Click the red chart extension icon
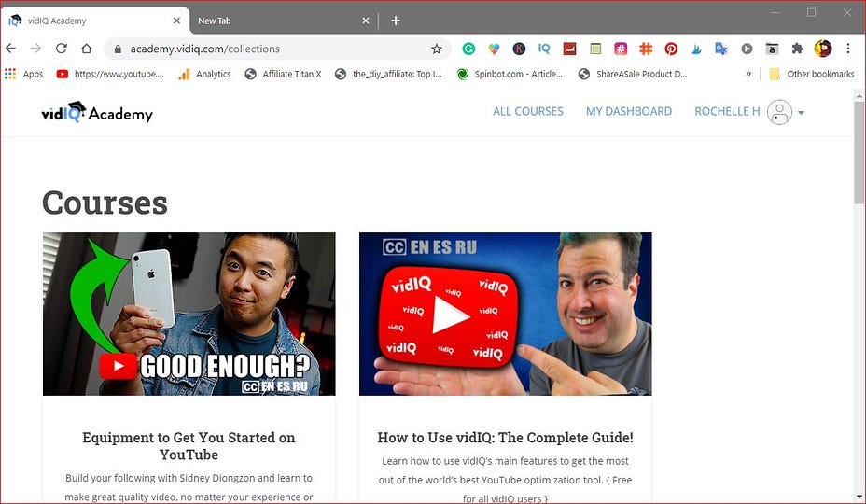The image size is (866, 504). click(x=569, y=49)
